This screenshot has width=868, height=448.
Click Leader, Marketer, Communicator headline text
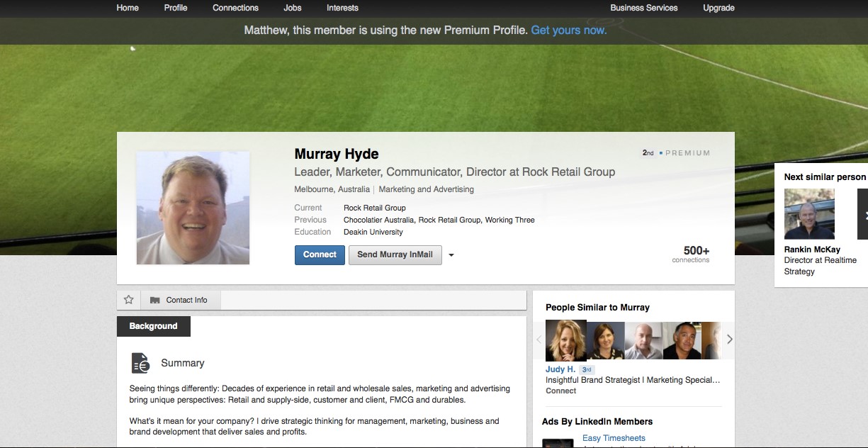tap(454, 172)
